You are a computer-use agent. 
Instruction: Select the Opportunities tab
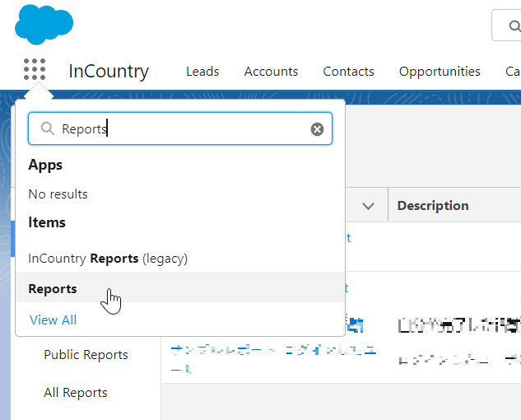point(440,72)
